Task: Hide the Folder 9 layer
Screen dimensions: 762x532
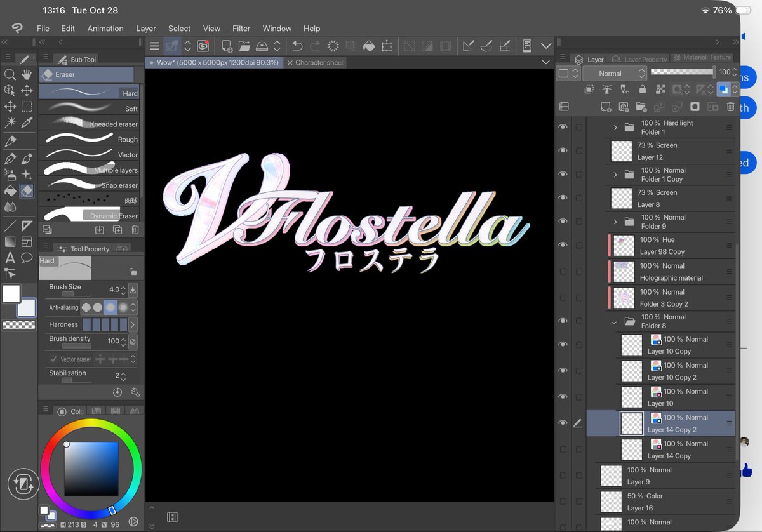Action: point(563,222)
